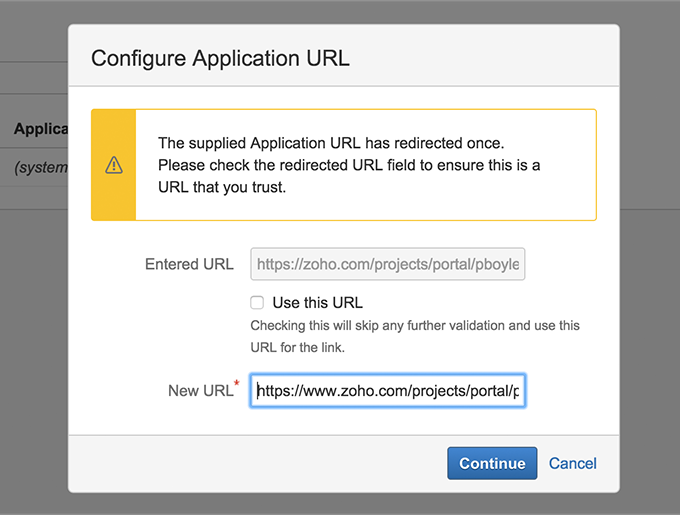
Task: Click the Entered URL label
Action: (x=189, y=265)
